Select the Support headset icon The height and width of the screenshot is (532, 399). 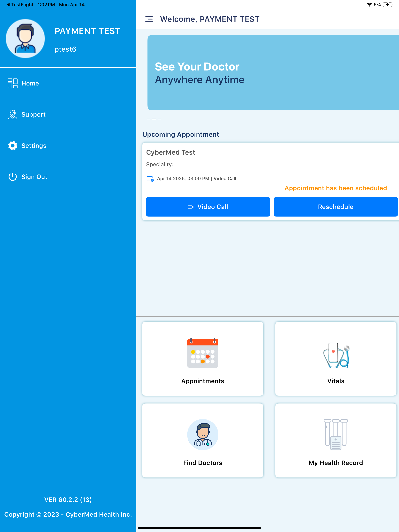[x=12, y=115]
